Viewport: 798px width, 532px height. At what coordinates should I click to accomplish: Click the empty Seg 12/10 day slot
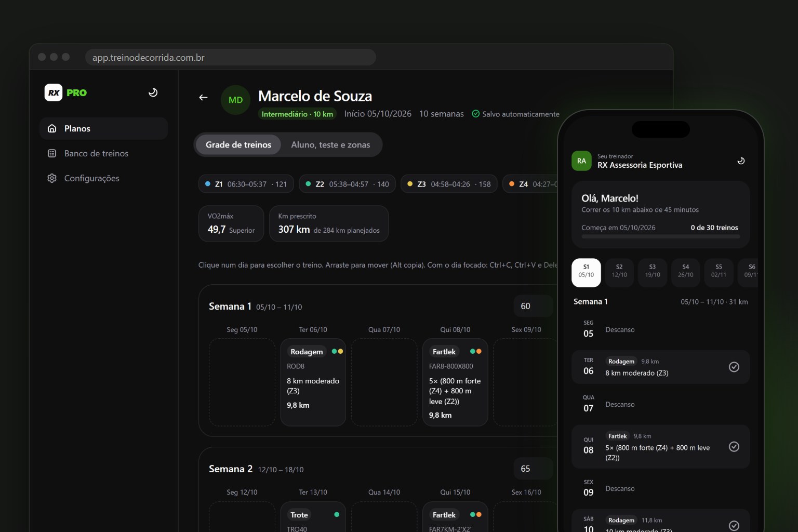pos(242,517)
